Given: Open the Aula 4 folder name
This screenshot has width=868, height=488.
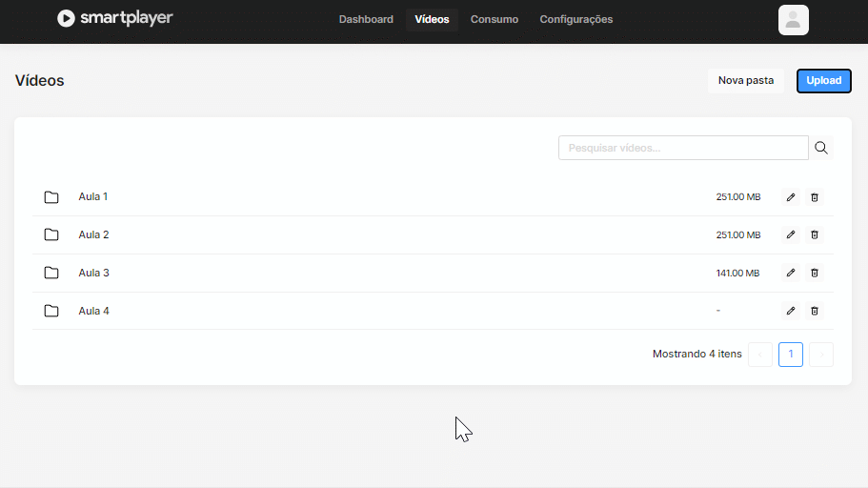Looking at the screenshot, I should 93,311.
